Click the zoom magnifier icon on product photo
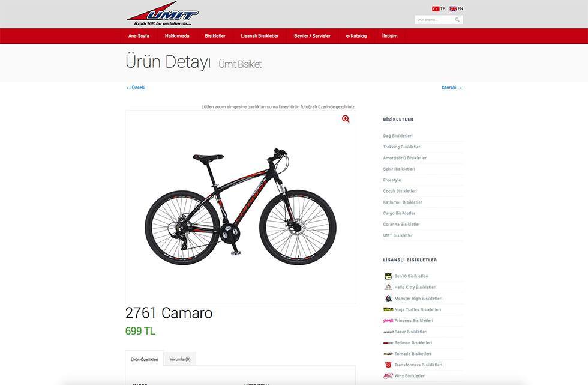This screenshot has height=385, width=588. [346, 118]
